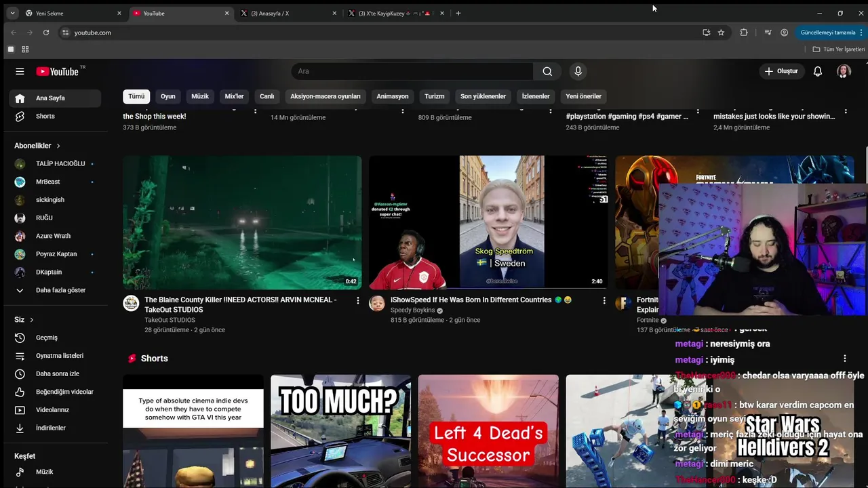Select Aksiyon-macera oyunları chip
This screenshot has height=488, width=868.
coord(325,96)
